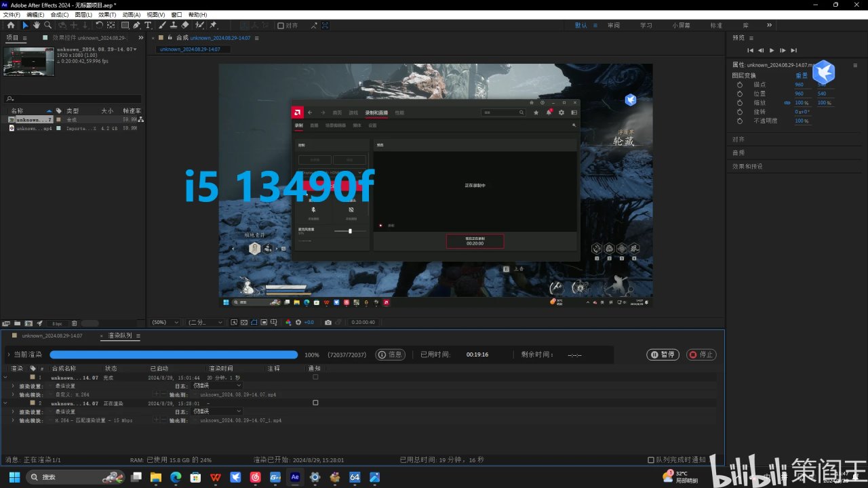Select the Eraser tool

(x=185, y=25)
